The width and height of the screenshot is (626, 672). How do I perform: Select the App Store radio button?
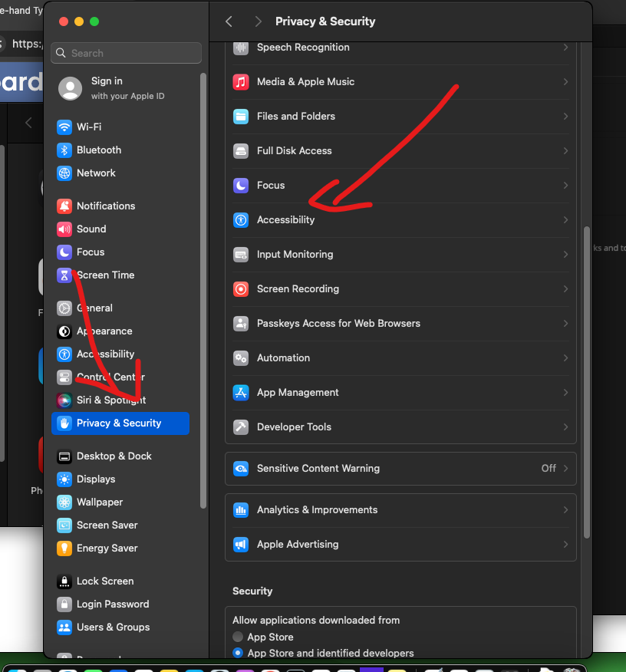tap(238, 637)
